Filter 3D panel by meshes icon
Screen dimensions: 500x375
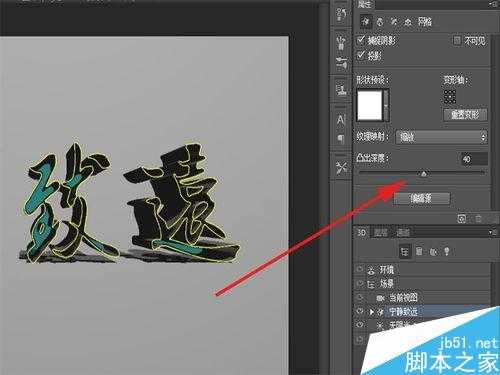click(x=420, y=251)
